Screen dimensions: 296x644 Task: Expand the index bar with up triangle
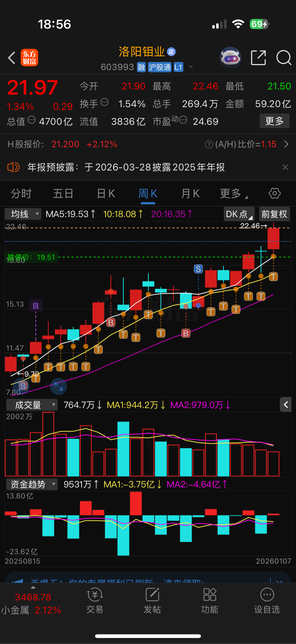[33, 587]
